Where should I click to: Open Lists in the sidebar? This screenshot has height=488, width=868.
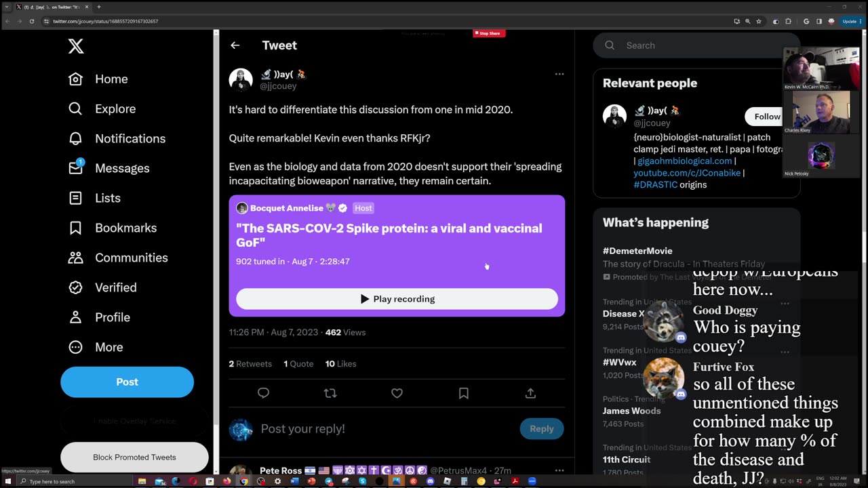click(94, 198)
